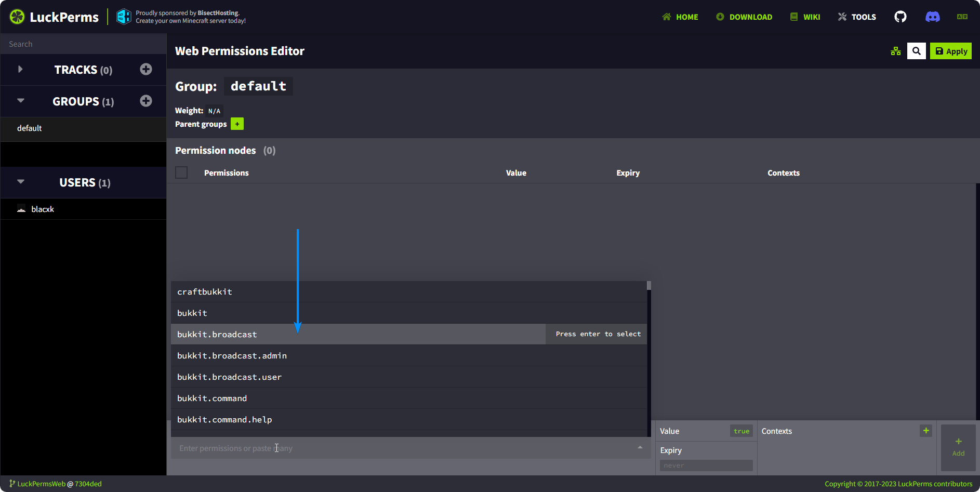This screenshot has height=492, width=980.
Task: Open WIKI in top navigation
Action: click(805, 17)
